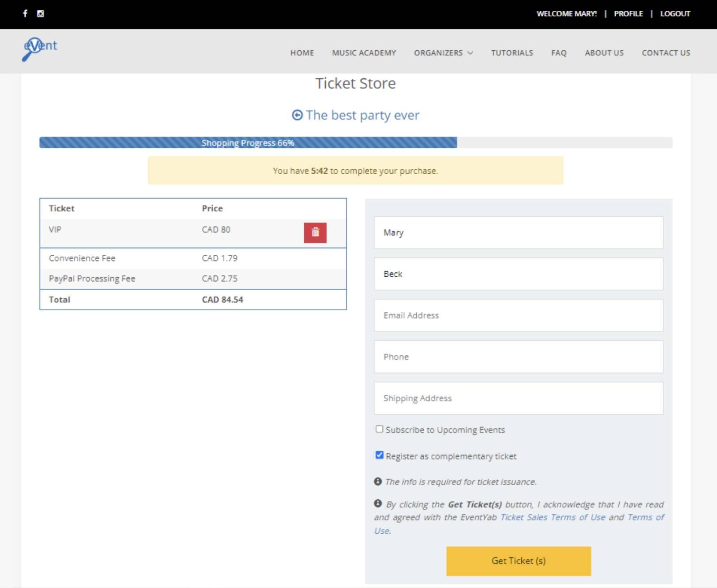Click the Logout link

(x=675, y=13)
